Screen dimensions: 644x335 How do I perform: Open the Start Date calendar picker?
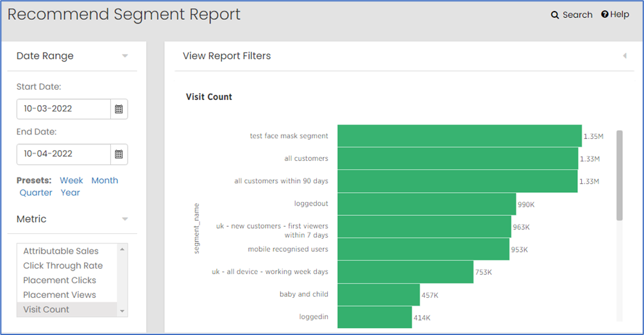119,109
